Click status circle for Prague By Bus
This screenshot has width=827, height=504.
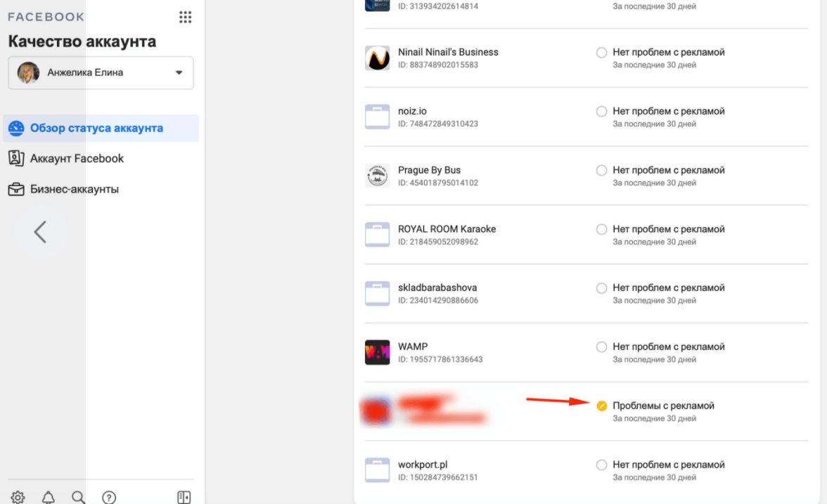coord(601,170)
